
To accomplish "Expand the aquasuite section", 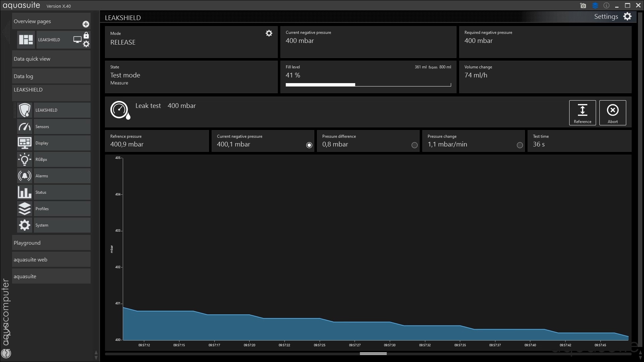I will (x=51, y=276).
